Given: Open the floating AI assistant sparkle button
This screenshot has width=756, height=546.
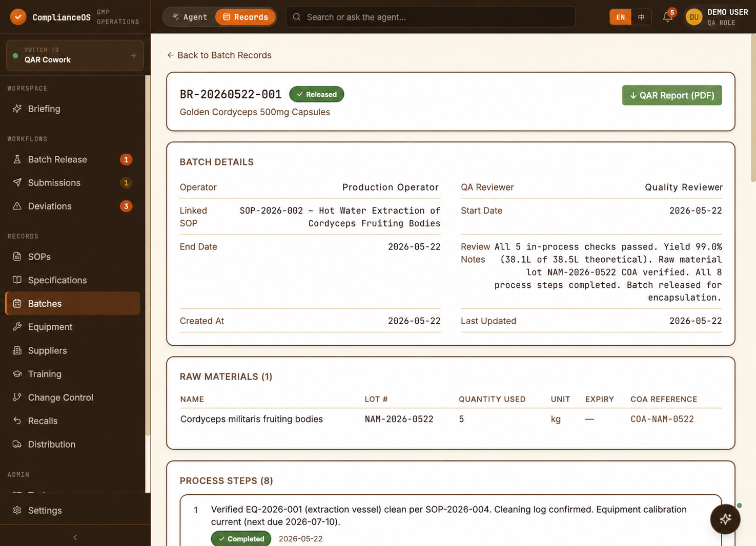Looking at the screenshot, I should click(725, 519).
